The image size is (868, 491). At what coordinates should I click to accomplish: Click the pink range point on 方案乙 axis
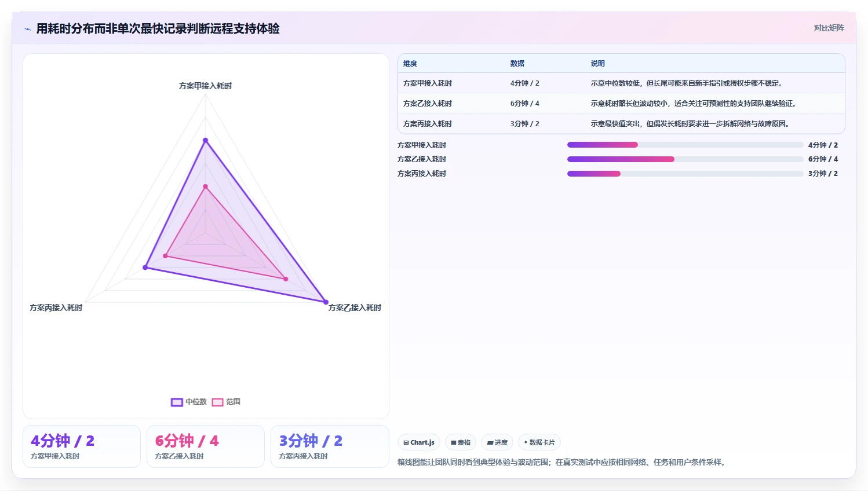point(286,279)
